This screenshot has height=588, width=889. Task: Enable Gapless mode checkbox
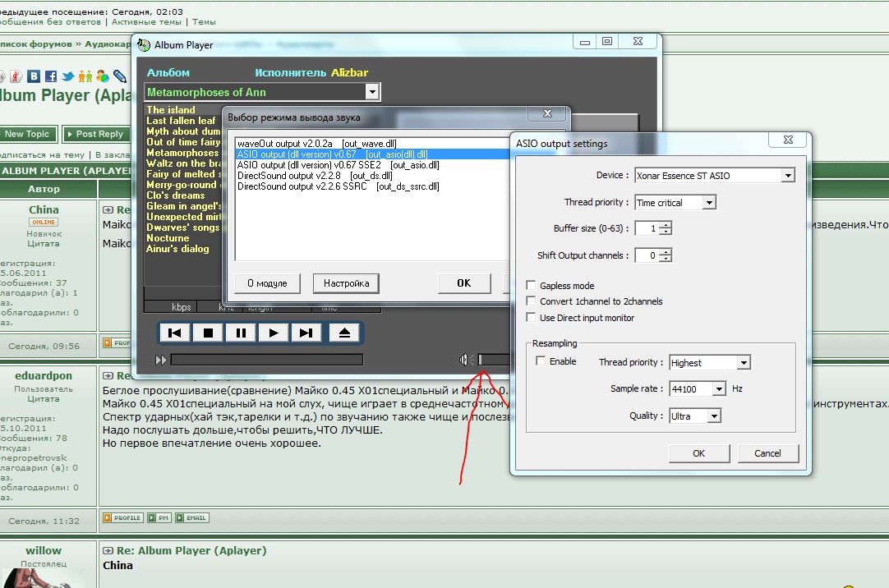(x=531, y=285)
